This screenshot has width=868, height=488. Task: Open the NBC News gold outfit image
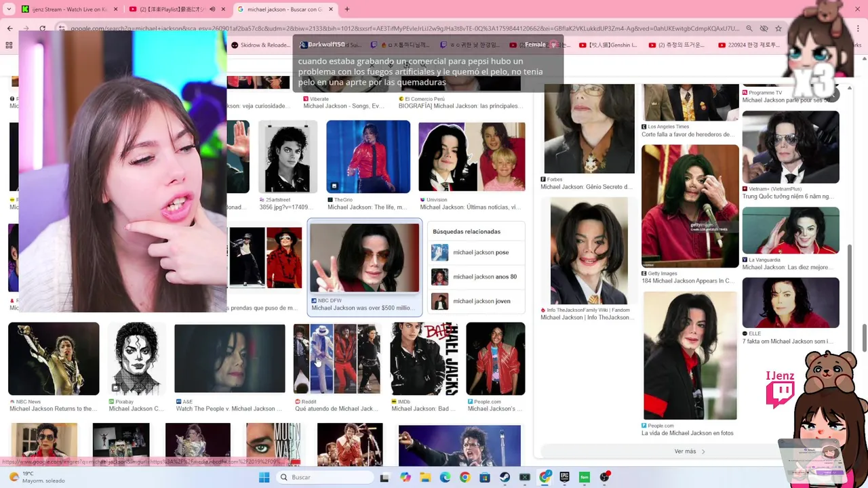[x=54, y=359]
